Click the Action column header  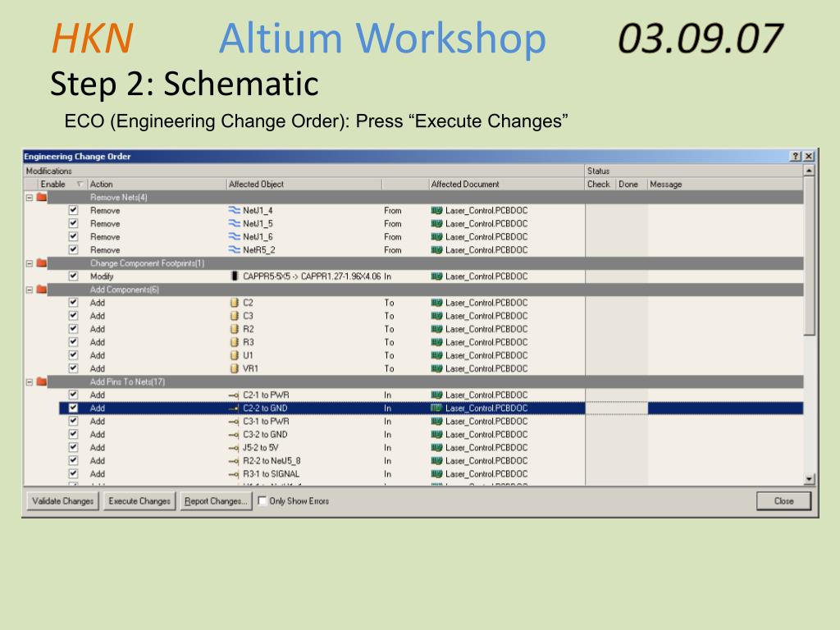(x=157, y=184)
